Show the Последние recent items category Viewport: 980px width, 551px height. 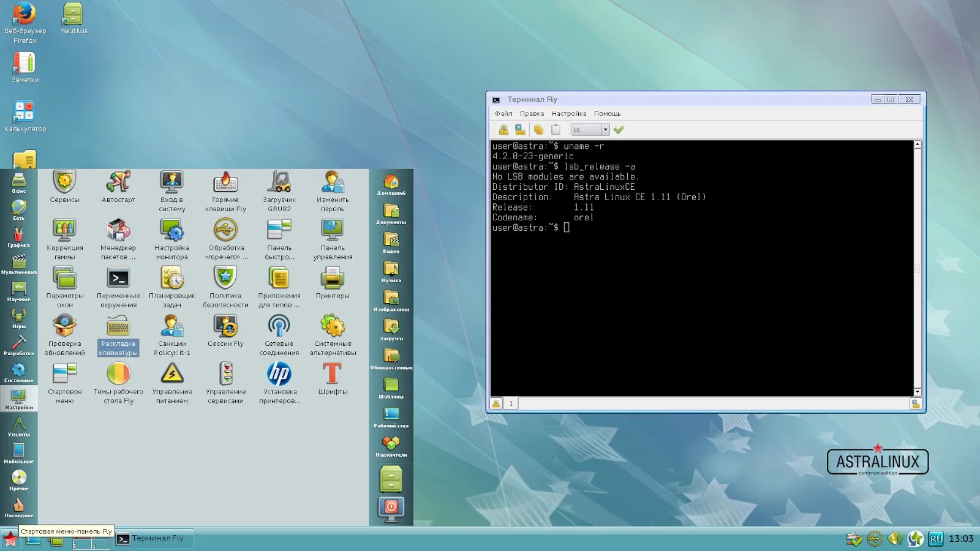pos(19,508)
